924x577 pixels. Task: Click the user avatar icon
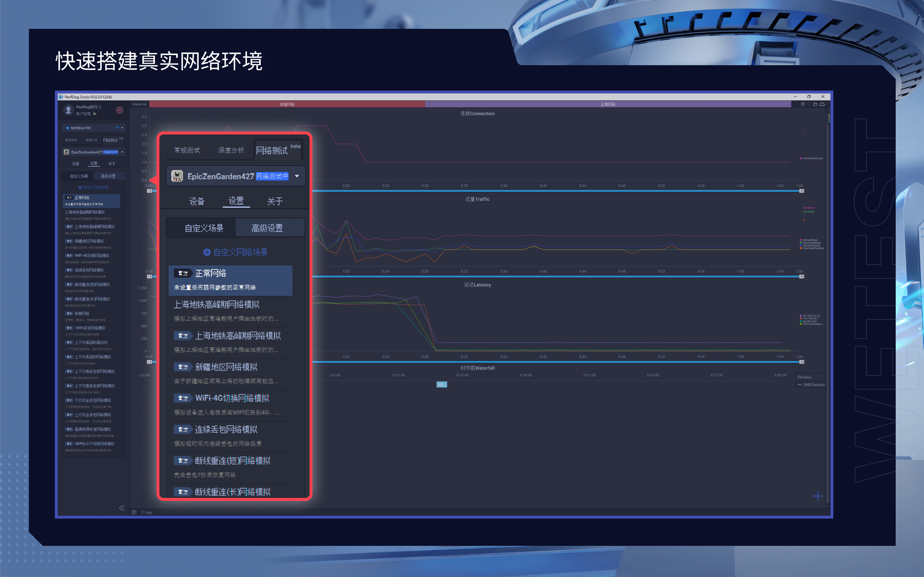coord(68,110)
